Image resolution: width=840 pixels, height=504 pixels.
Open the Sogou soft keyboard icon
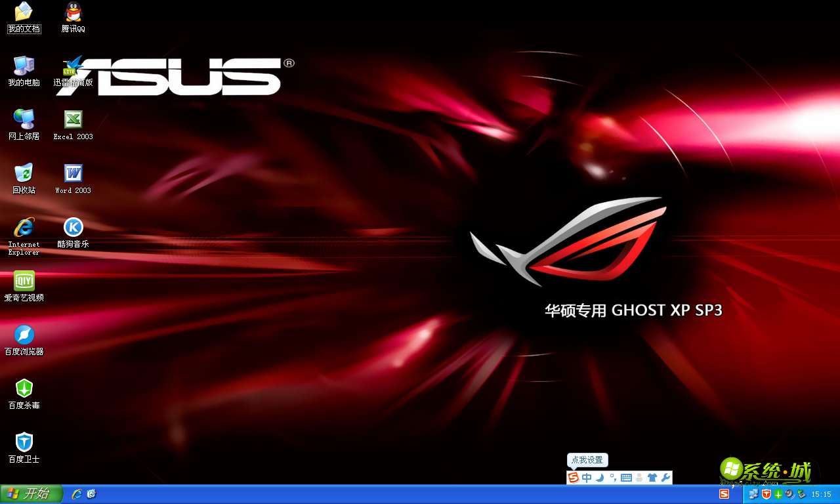[x=627, y=478]
